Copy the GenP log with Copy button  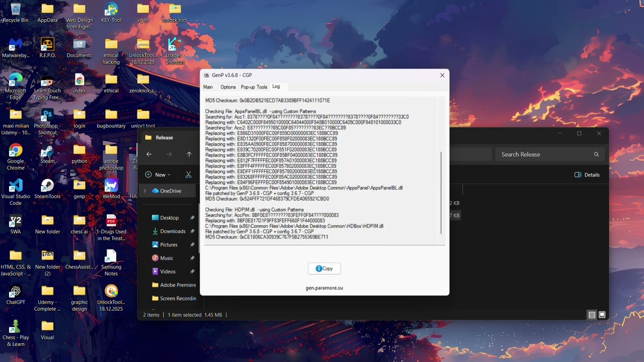tap(325, 268)
